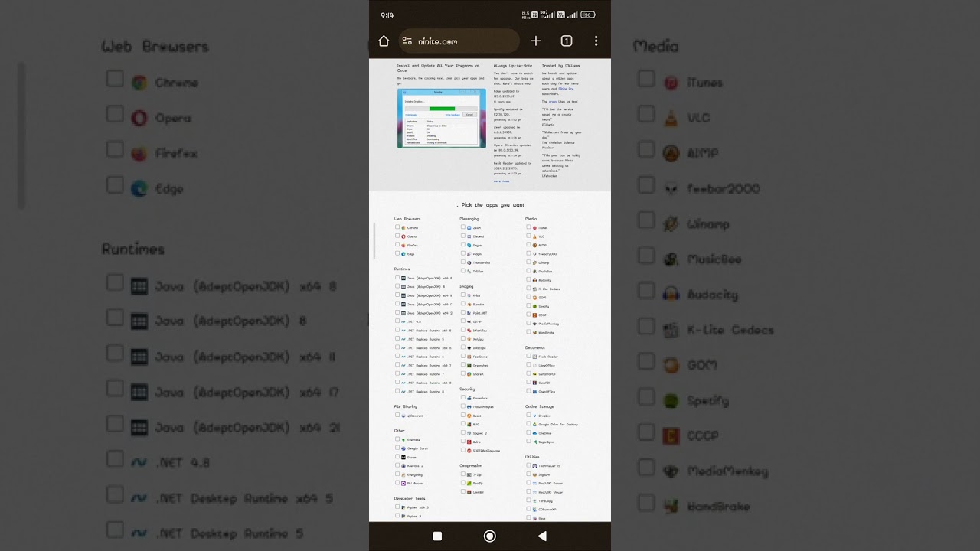This screenshot has height=551, width=980.
Task: Click the Web Browsers category heading
Action: (407, 219)
